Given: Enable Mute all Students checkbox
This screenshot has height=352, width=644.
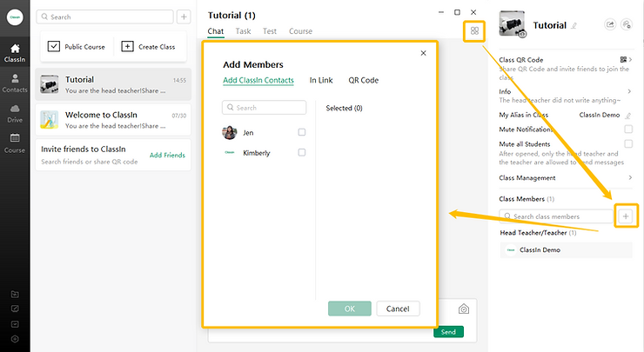Looking at the screenshot, I should coord(628,143).
